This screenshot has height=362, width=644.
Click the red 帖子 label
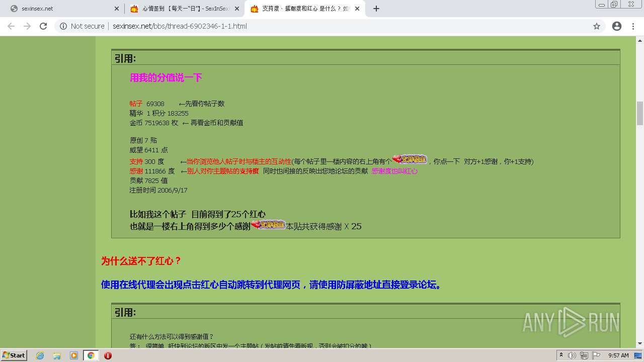136,104
